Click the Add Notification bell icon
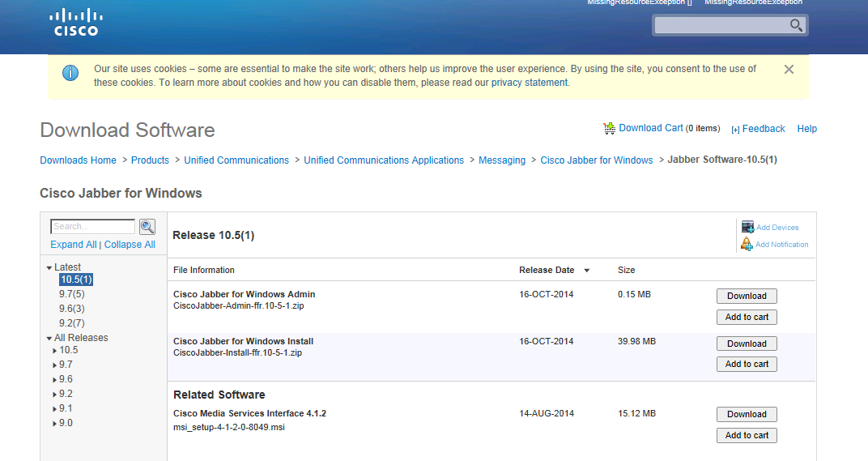868x461 pixels. (x=747, y=244)
